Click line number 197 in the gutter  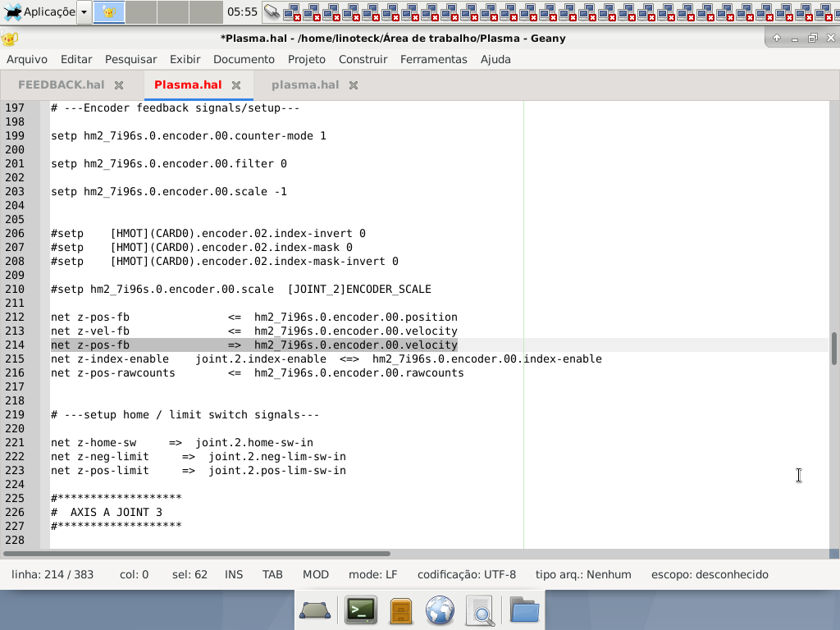tap(15, 108)
